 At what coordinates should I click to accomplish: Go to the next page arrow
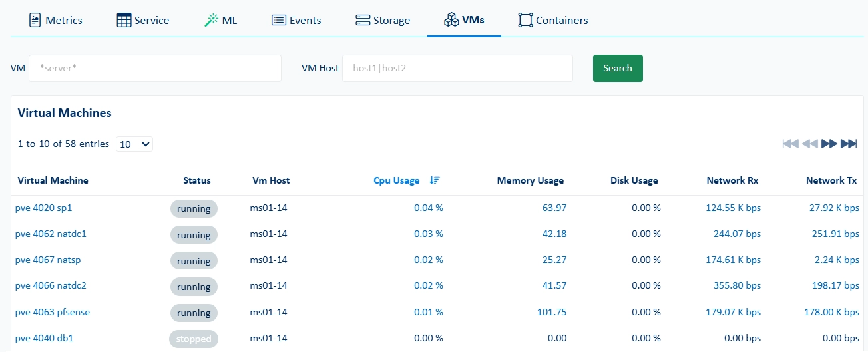click(x=829, y=144)
